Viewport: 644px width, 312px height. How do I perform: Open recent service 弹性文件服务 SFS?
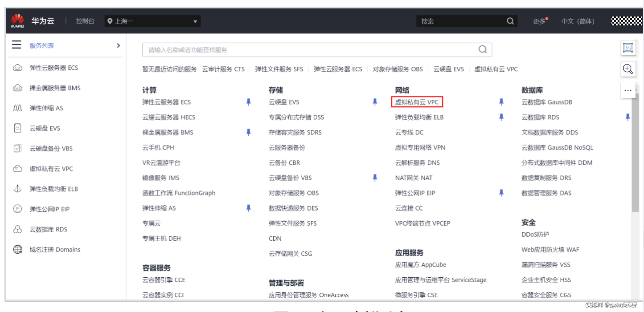(279, 69)
